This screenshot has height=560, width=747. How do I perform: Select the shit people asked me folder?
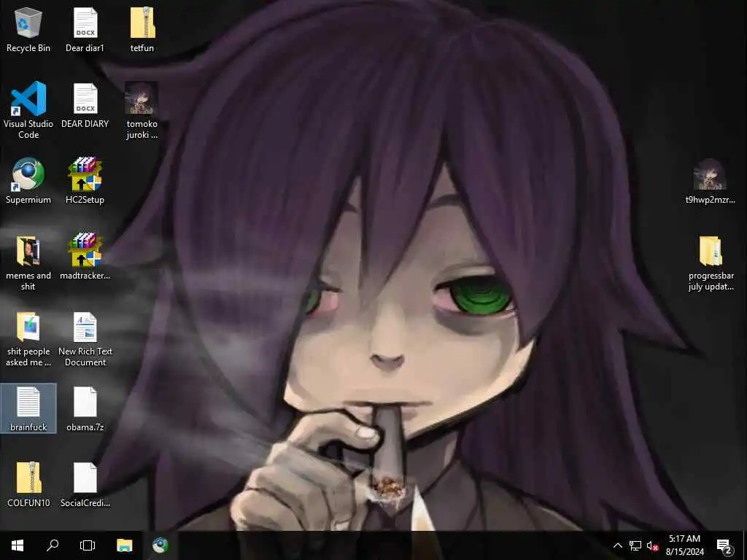click(x=28, y=338)
